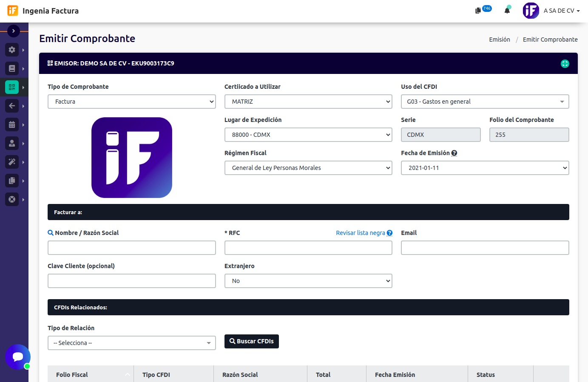This screenshot has height=382, width=588.
Task: Expand the sidebar with the chevron button
Action: point(14,31)
